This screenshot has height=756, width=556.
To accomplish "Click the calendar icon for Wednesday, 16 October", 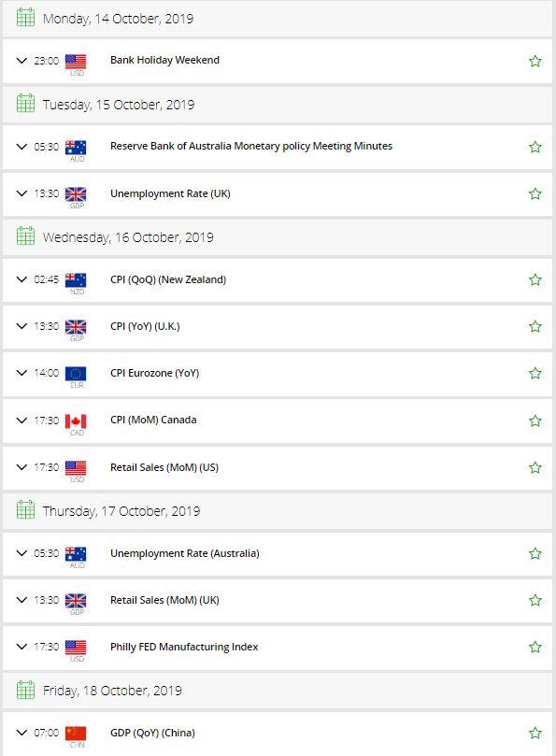I will 25,235.
